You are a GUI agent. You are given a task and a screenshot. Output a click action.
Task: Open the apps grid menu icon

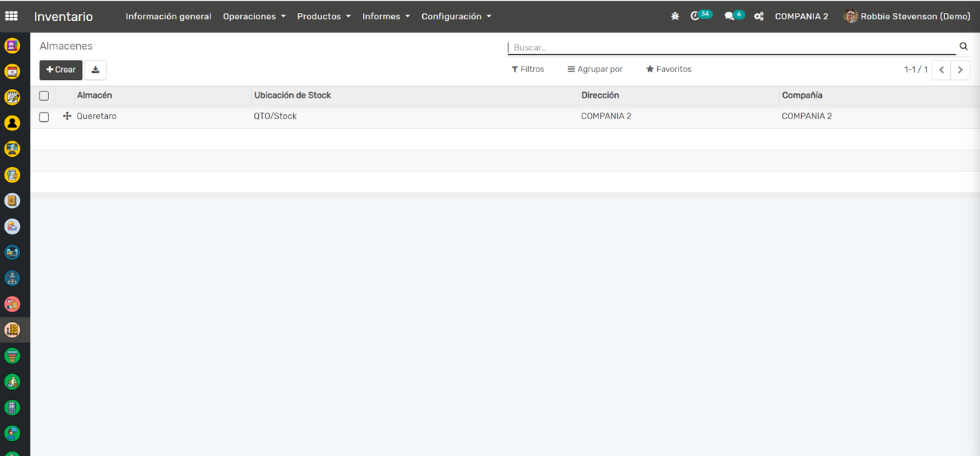12,16
